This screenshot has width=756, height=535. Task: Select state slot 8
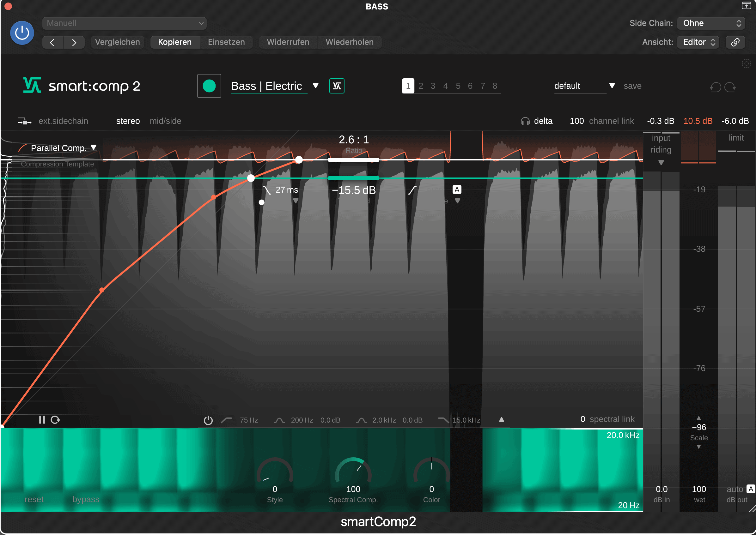pyautogui.click(x=495, y=86)
